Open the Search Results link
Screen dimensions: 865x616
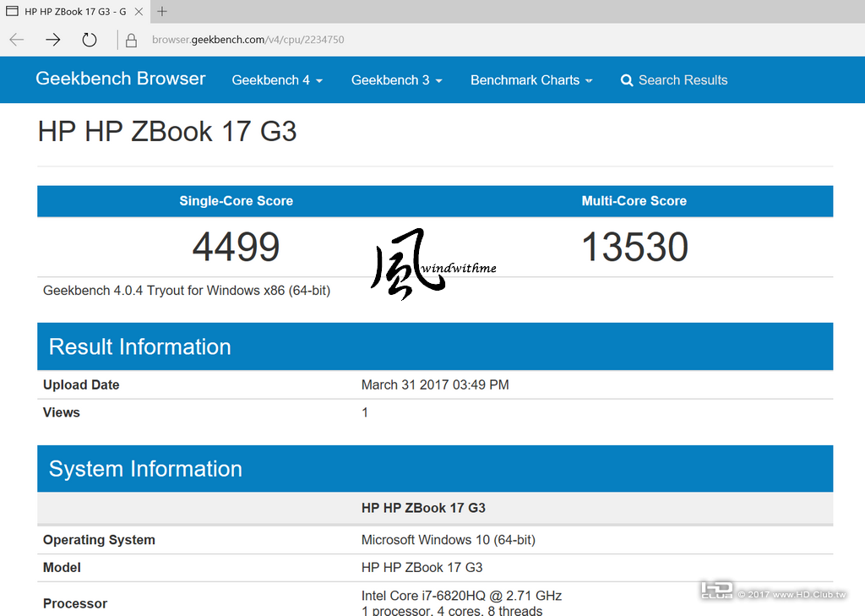(x=673, y=80)
